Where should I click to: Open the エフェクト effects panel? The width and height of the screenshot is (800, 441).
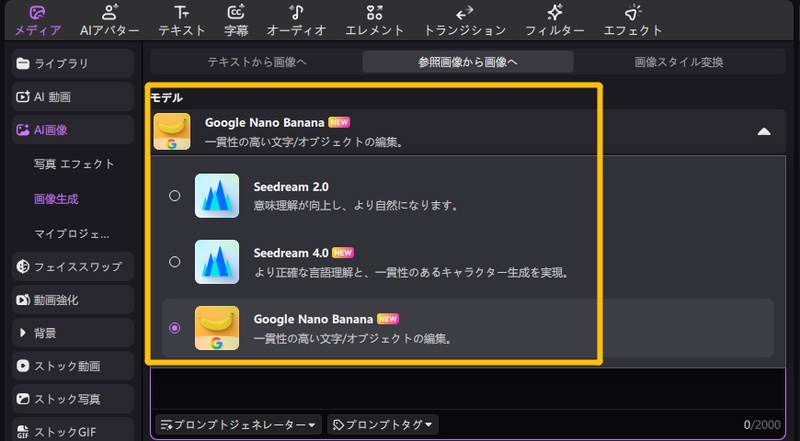633,20
